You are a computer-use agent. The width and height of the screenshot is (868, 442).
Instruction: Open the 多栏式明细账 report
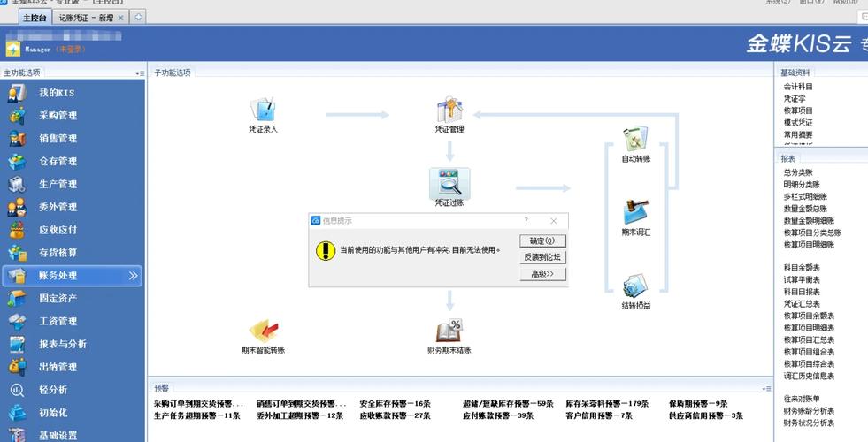click(805, 197)
